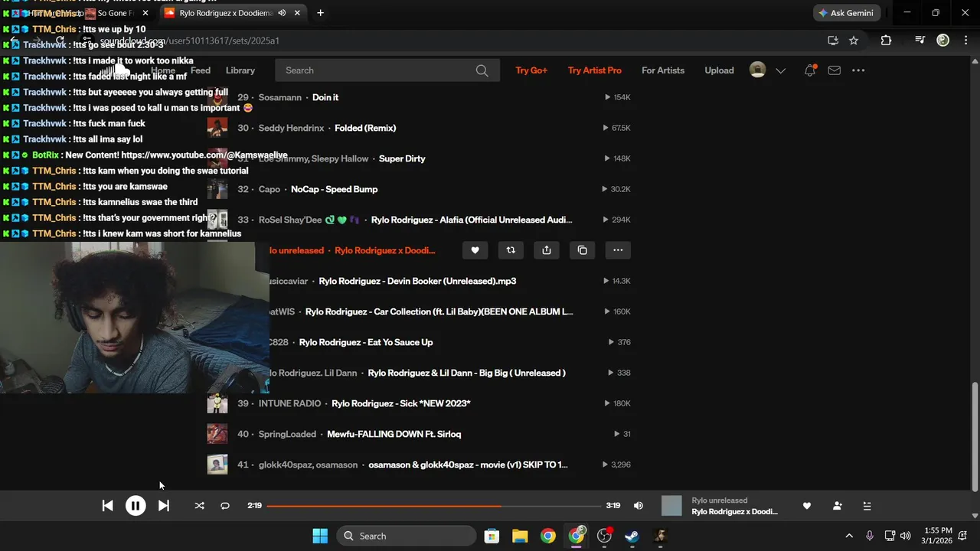Open more options for the highlighted track

point(618,250)
